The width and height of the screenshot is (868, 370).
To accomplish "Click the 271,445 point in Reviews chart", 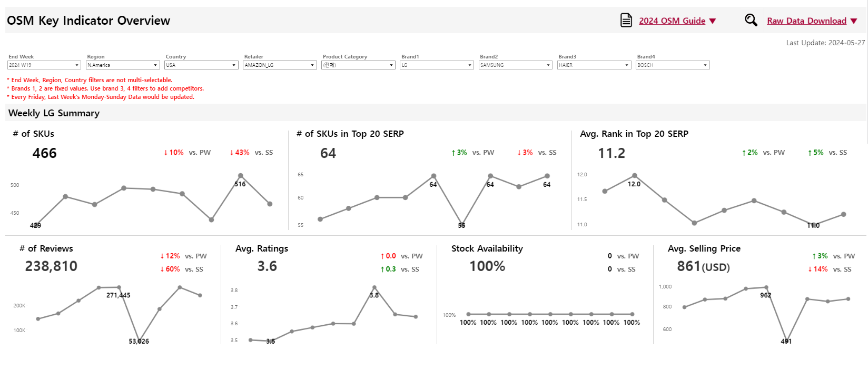I will pos(119,287).
